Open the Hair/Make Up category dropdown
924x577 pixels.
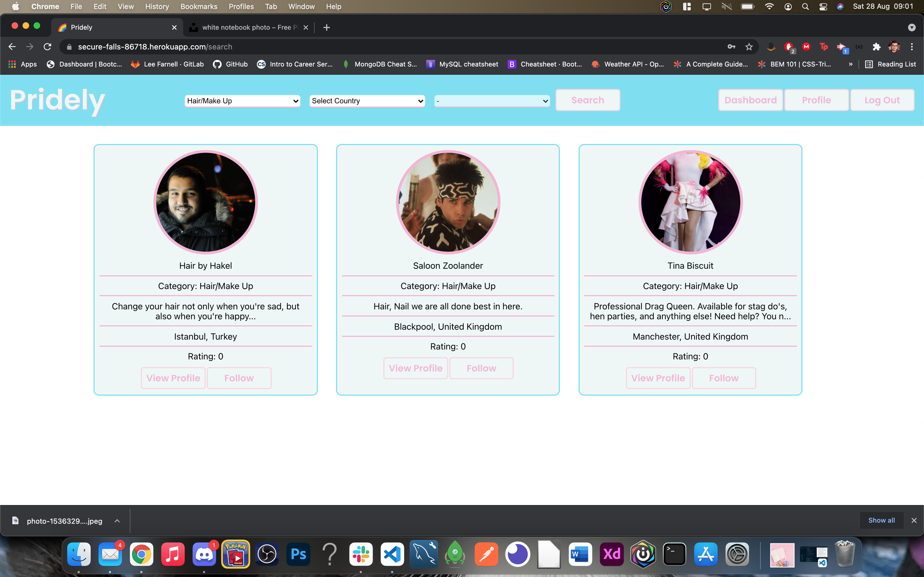242,101
